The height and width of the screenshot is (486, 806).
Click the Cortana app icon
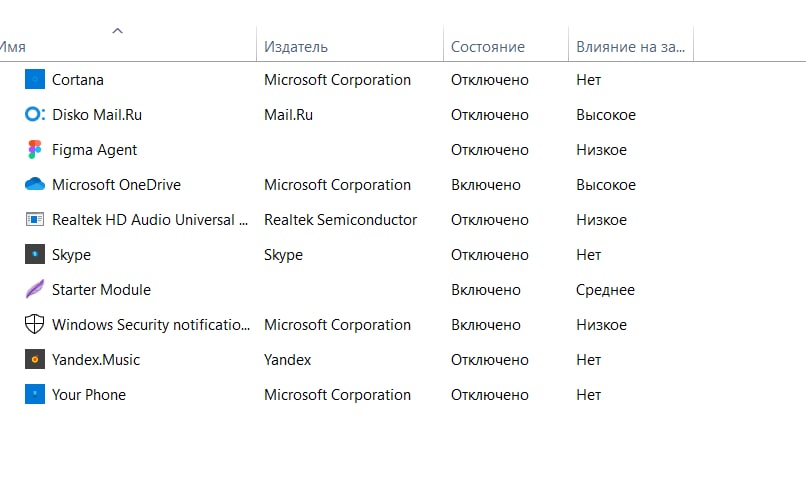(x=35, y=80)
